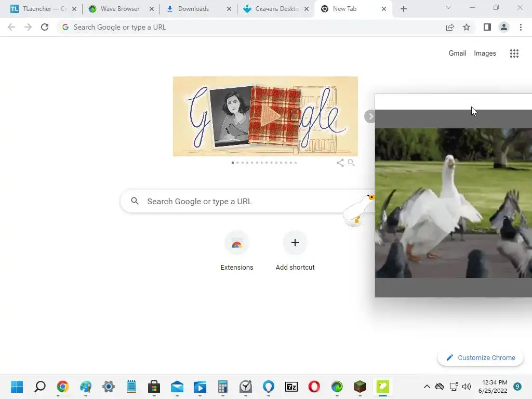532x399 pixels.
Task: Switch to the Скачать Desktop tab
Action: [276, 9]
